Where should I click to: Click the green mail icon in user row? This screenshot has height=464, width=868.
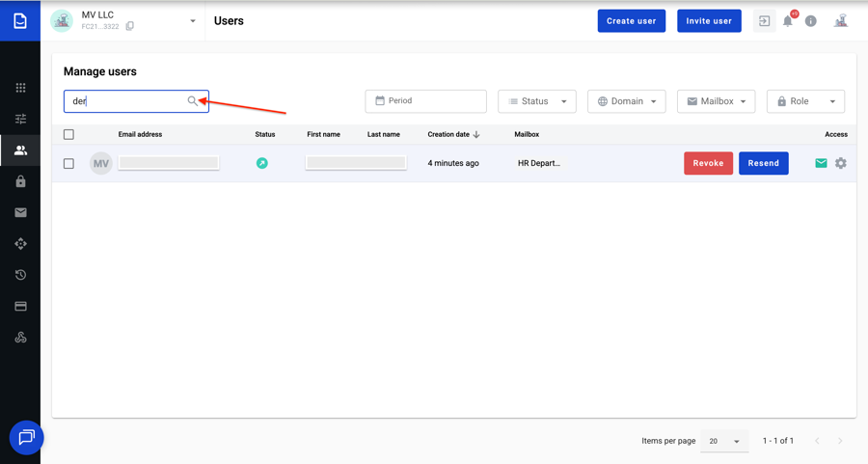coord(821,164)
